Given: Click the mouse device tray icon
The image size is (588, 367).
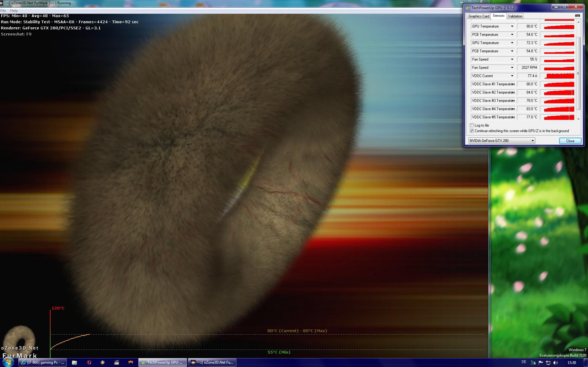Looking at the screenshot, I should tap(533, 363).
